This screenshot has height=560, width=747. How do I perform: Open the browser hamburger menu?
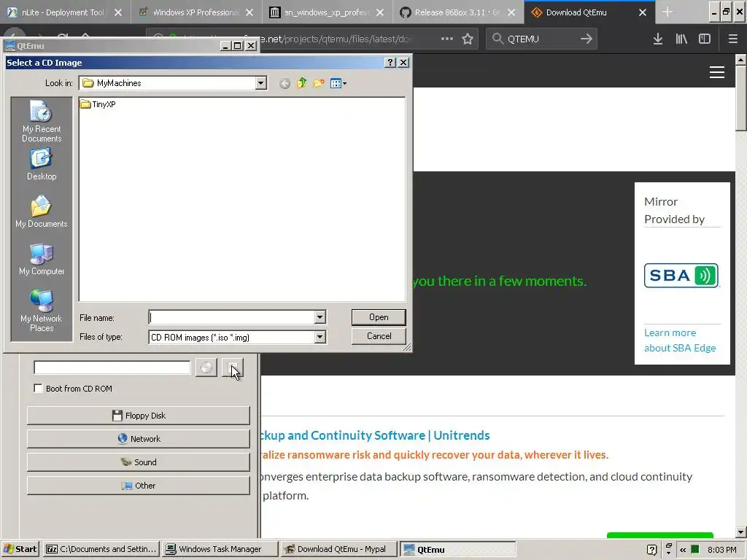(x=732, y=39)
